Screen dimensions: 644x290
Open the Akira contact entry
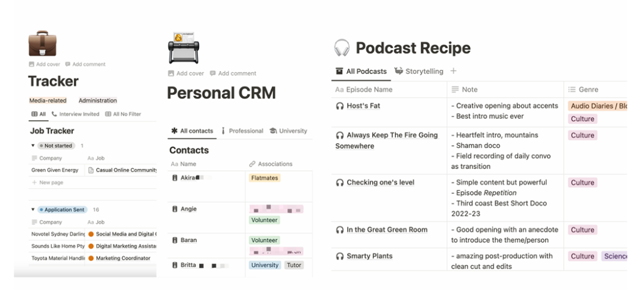tap(189, 178)
